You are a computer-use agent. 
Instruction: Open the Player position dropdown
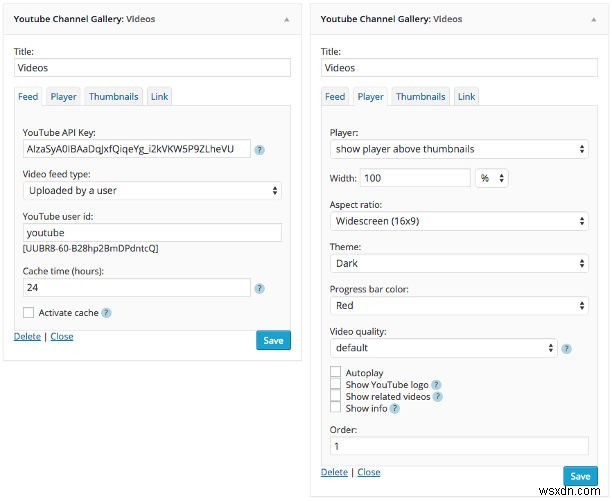coord(459,149)
